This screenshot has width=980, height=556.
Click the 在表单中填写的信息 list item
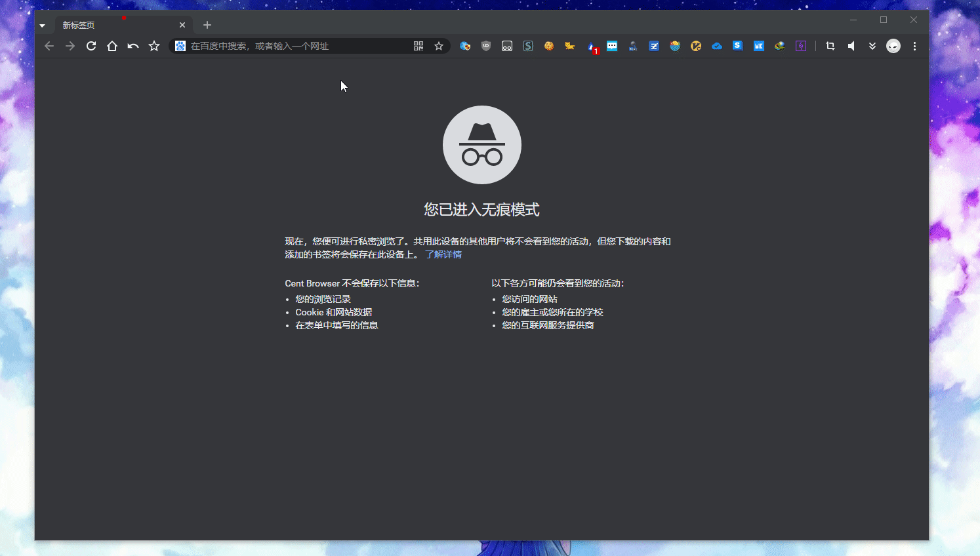(x=337, y=325)
